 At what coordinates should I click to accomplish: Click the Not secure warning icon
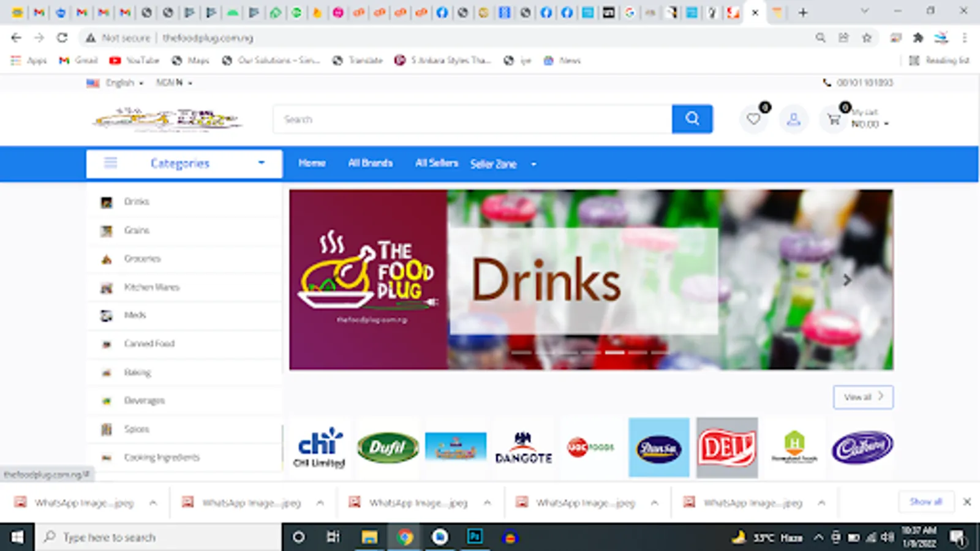coord(91,38)
